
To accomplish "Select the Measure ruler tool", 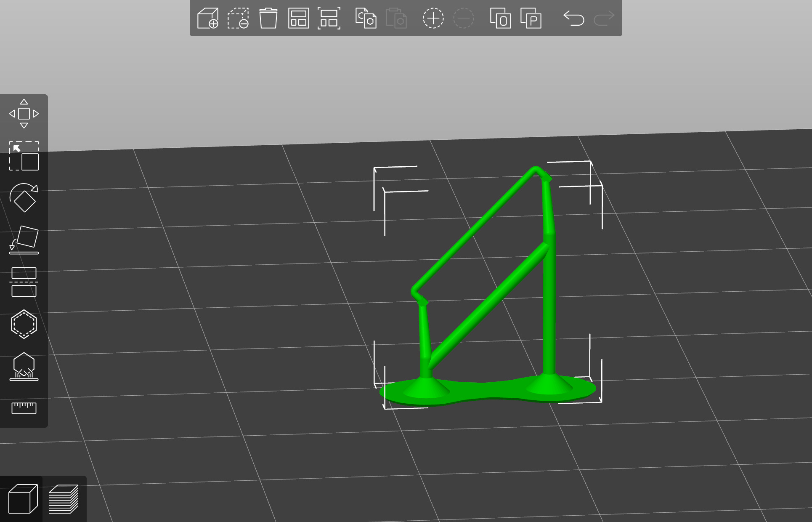I will point(24,408).
